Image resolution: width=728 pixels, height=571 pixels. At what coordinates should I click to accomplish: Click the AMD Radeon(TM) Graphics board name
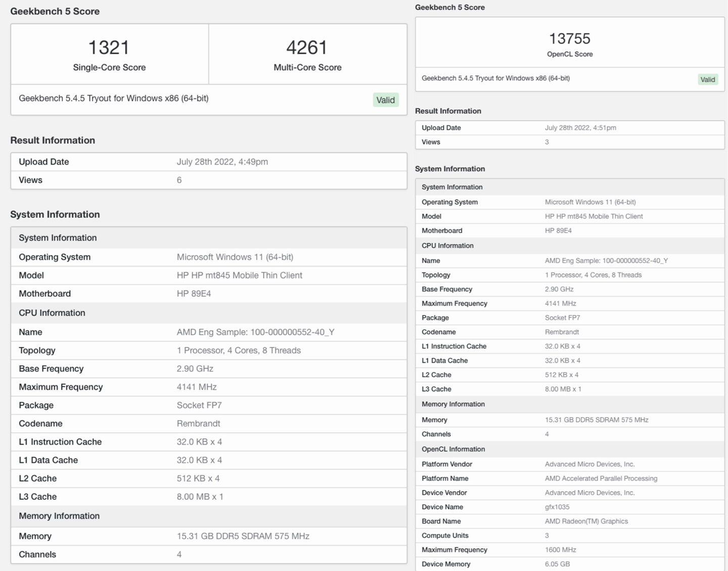[586, 521]
